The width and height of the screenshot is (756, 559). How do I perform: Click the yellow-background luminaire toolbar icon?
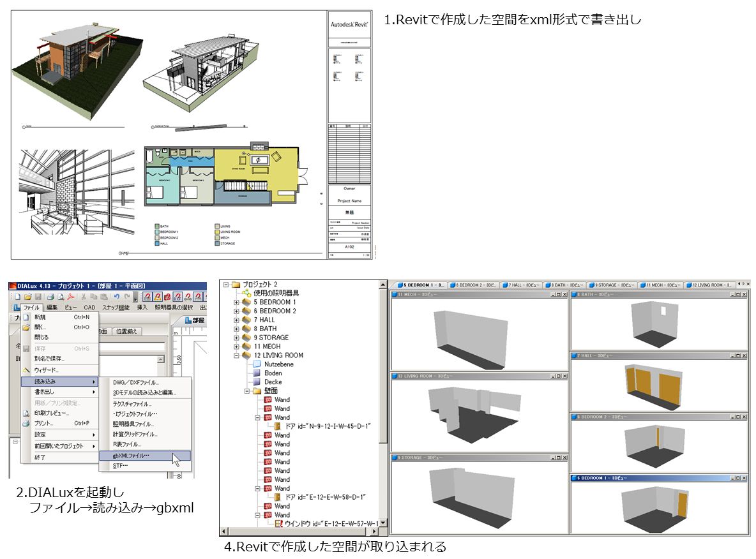tap(157, 296)
